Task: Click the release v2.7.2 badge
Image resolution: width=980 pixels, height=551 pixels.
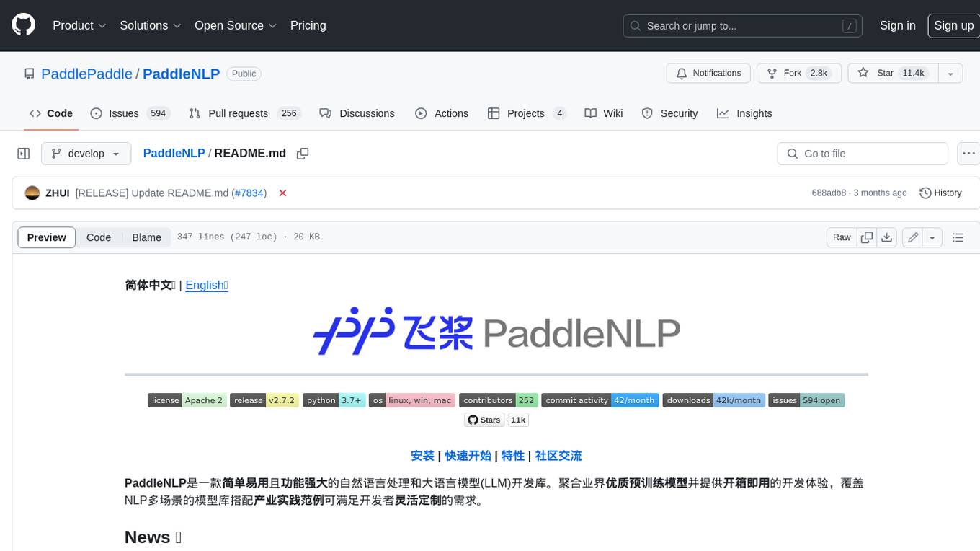Action: (264, 400)
